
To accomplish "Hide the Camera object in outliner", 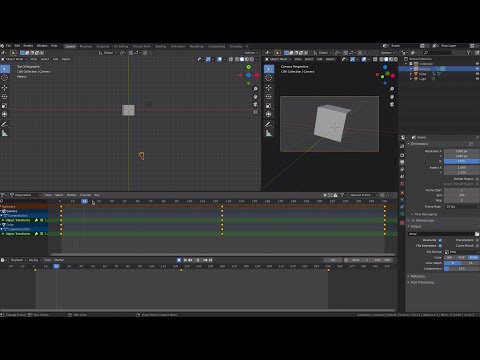I will point(477,69).
